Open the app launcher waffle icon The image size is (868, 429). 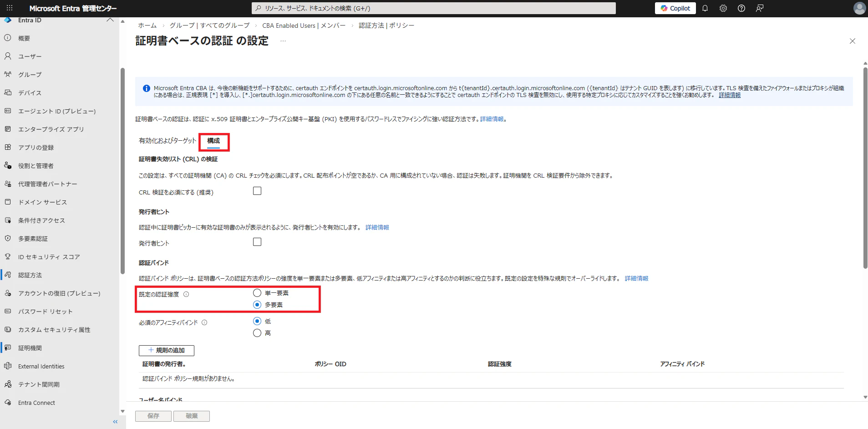pos(10,8)
